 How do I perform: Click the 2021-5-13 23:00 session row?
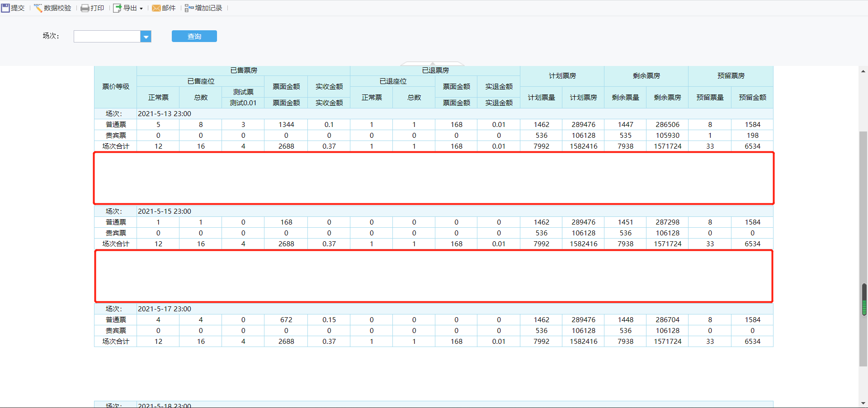click(165, 114)
